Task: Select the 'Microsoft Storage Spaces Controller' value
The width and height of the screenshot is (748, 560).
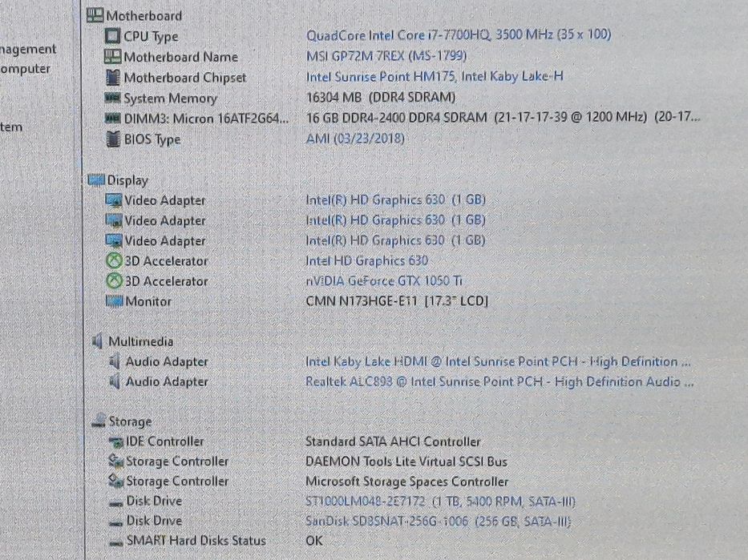Action: pyautogui.click(x=407, y=481)
